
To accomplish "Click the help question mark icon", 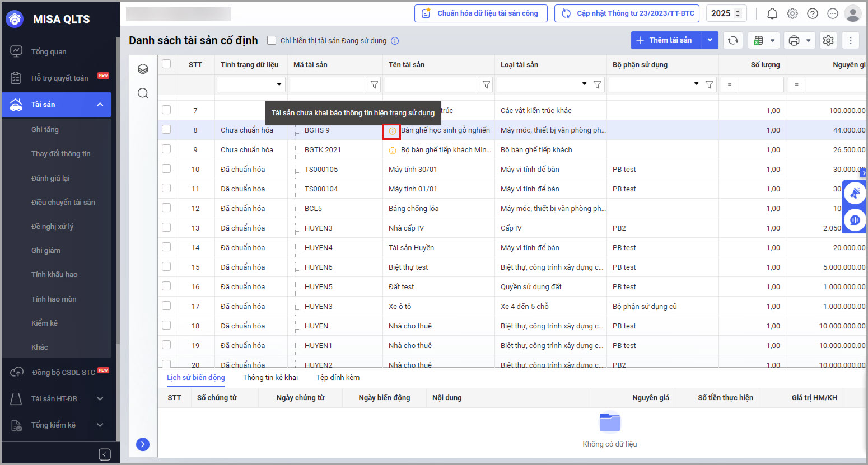I will pos(813,13).
